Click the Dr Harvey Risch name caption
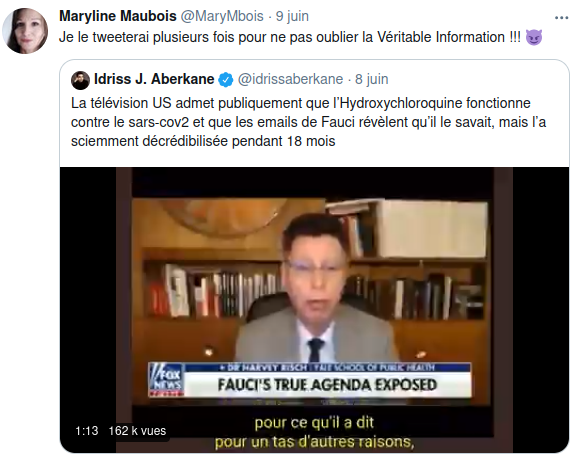The height and width of the screenshot is (461, 574). click(x=265, y=367)
